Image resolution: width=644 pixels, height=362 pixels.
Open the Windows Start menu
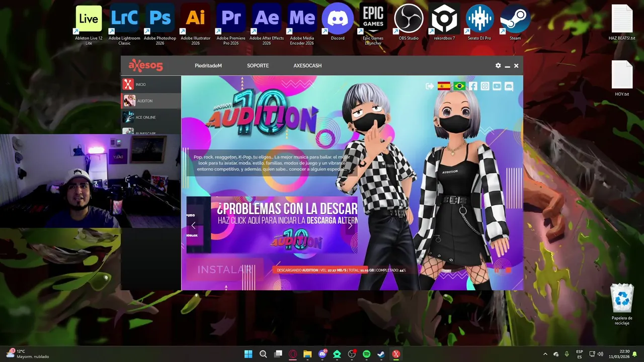(248, 354)
